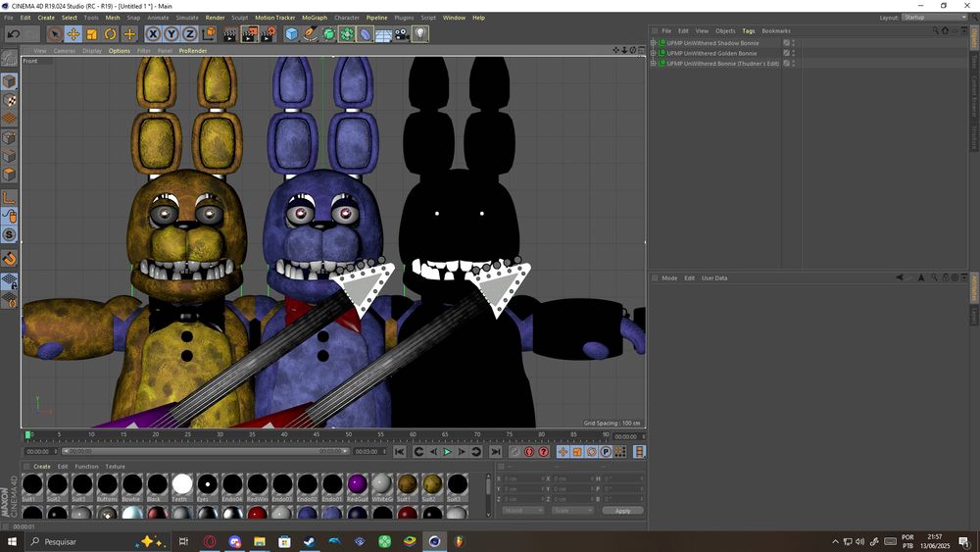Open the File menu in main menu bar
980x552 pixels.
coord(9,18)
